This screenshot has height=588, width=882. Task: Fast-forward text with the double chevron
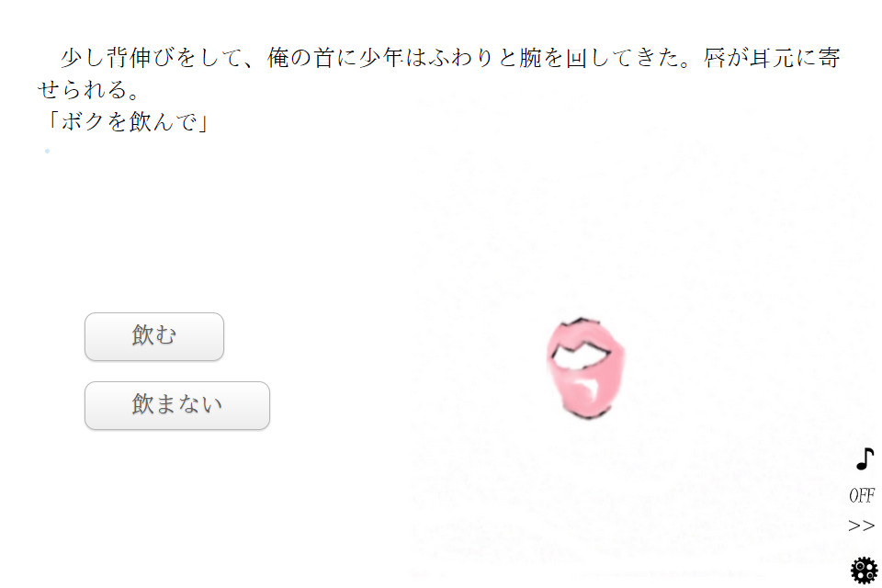click(x=861, y=526)
